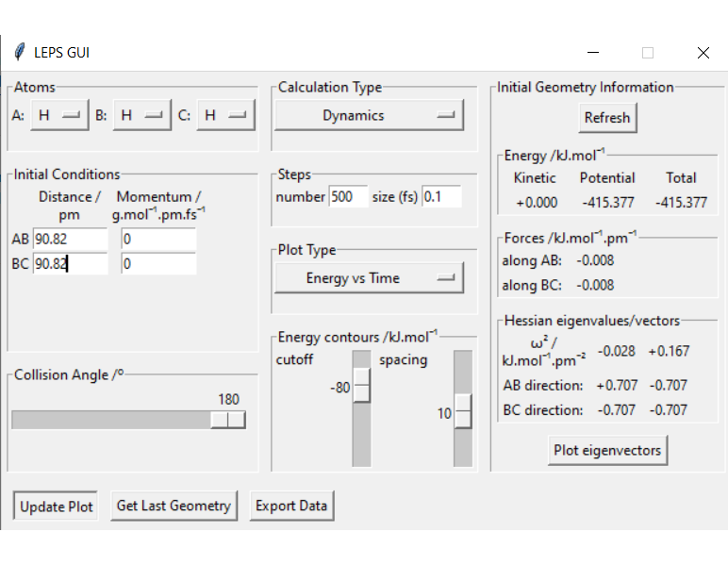This screenshot has width=728, height=565.
Task: Click the Update Plot button
Action: pyautogui.click(x=57, y=507)
